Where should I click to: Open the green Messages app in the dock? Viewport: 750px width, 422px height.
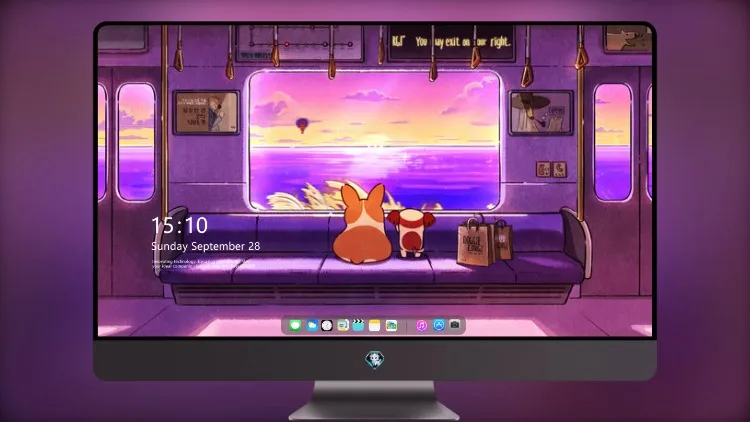pyautogui.click(x=295, y=326)
